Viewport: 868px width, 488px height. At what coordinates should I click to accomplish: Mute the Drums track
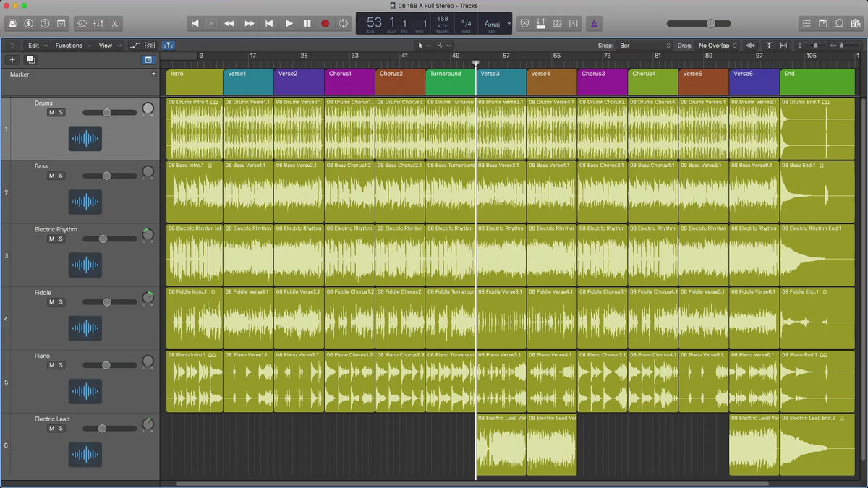click(51, 112)
